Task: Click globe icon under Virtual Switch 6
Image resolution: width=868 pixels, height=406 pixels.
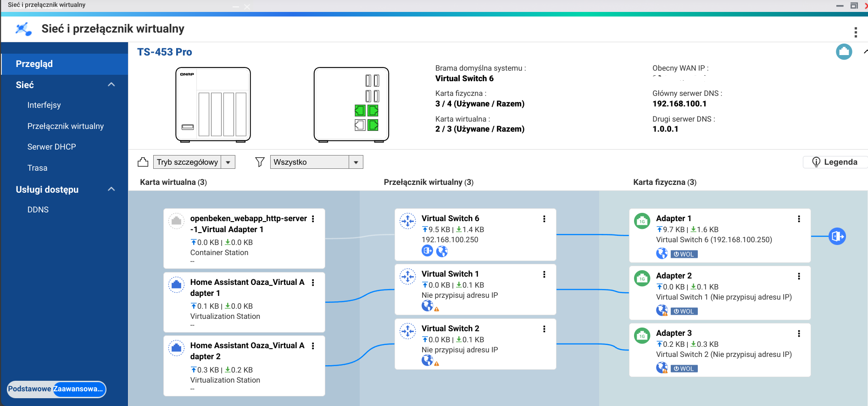Action: pyautogui.click(x=442, y=251)
